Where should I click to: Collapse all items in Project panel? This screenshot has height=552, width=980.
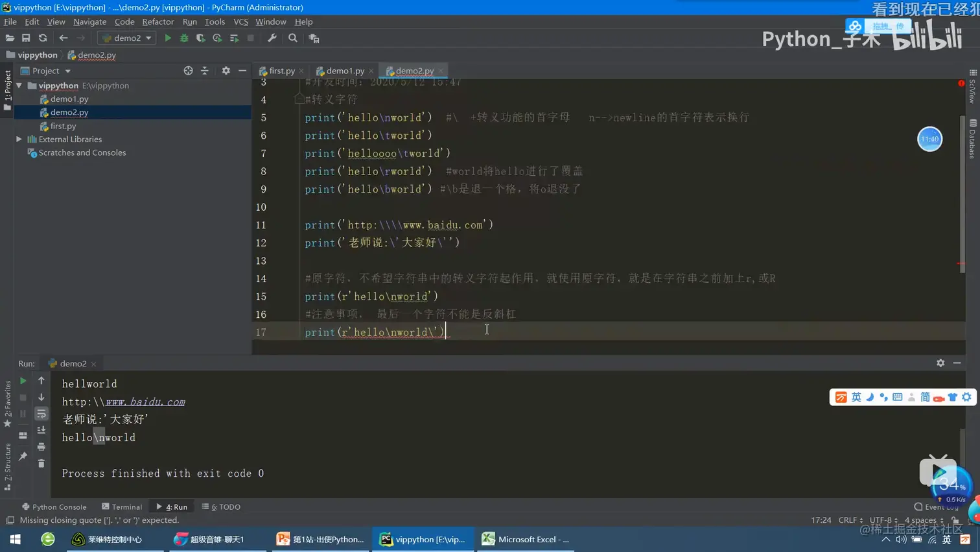click(x=205, y=71)
